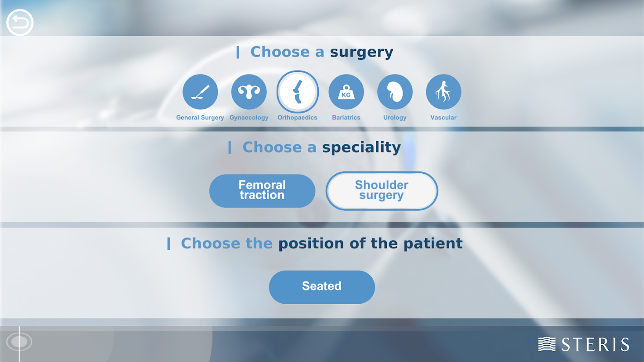Viewport: 644px width, 362px height.
Task: Click the "General Surgery" text label
Action: [200, 118]
